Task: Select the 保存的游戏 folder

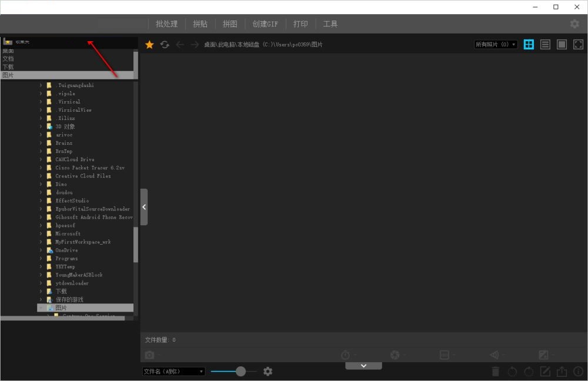Action: click(69, 300)
